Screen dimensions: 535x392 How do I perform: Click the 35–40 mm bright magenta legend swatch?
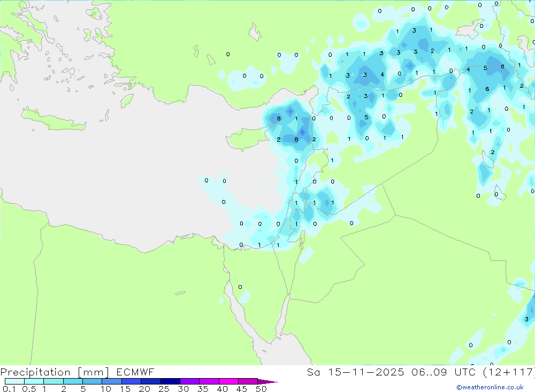[x=209, y=381]
